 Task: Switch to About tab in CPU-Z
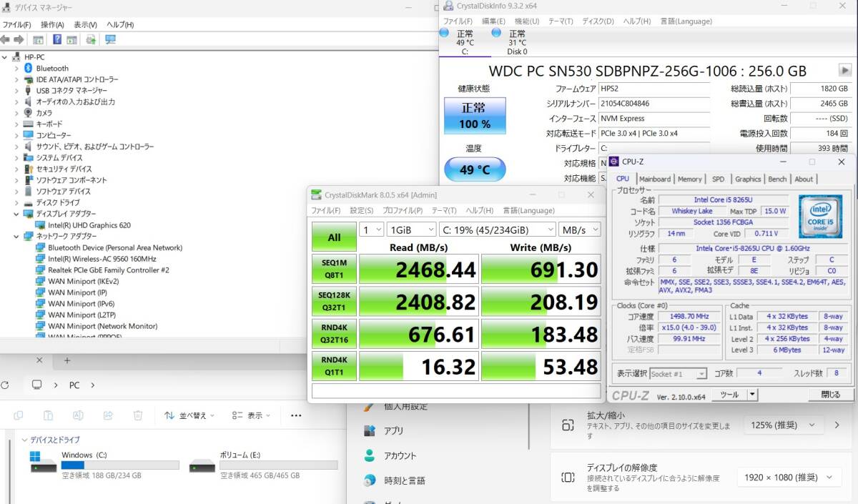tap(804, 179)
